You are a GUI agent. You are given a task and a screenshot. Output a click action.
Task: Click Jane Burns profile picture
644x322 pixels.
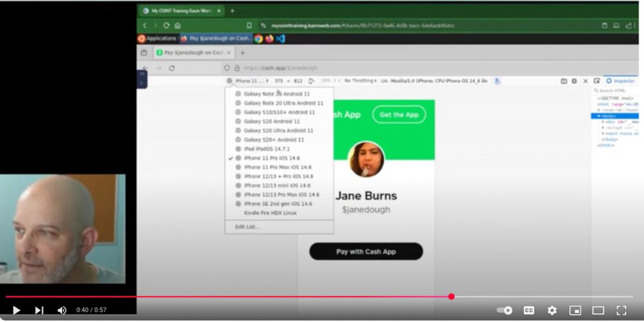366,159
